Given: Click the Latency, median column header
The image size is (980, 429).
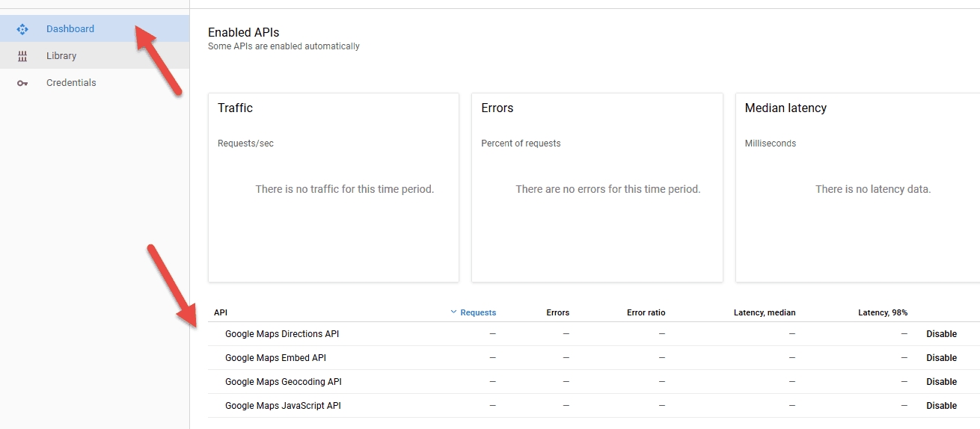Looking at the screenshot, I should [x=765, y=312].
